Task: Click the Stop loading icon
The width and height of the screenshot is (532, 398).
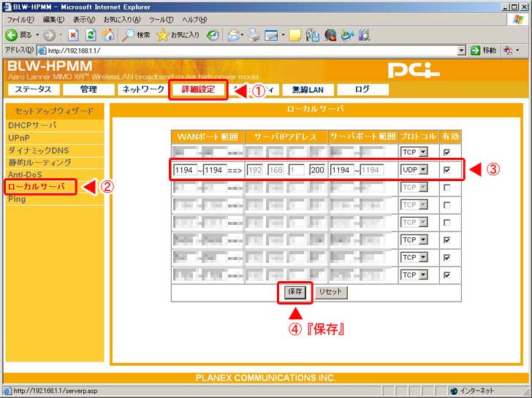Action: (73, 35)
